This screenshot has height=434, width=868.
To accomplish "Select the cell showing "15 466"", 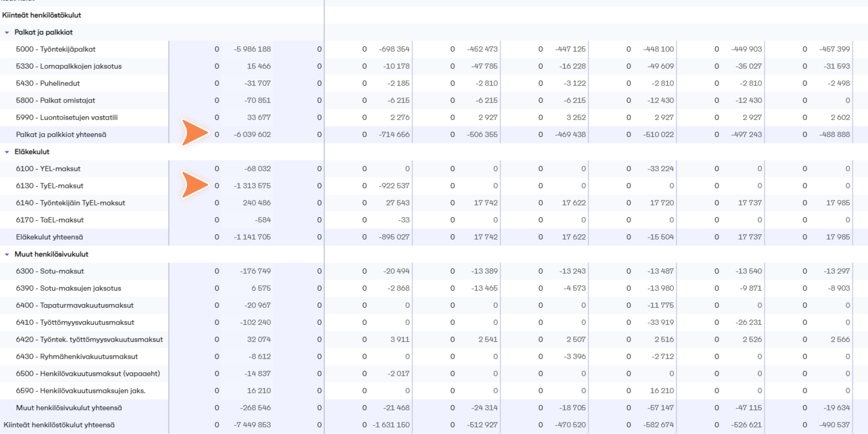I will click(x=259, y=66).
